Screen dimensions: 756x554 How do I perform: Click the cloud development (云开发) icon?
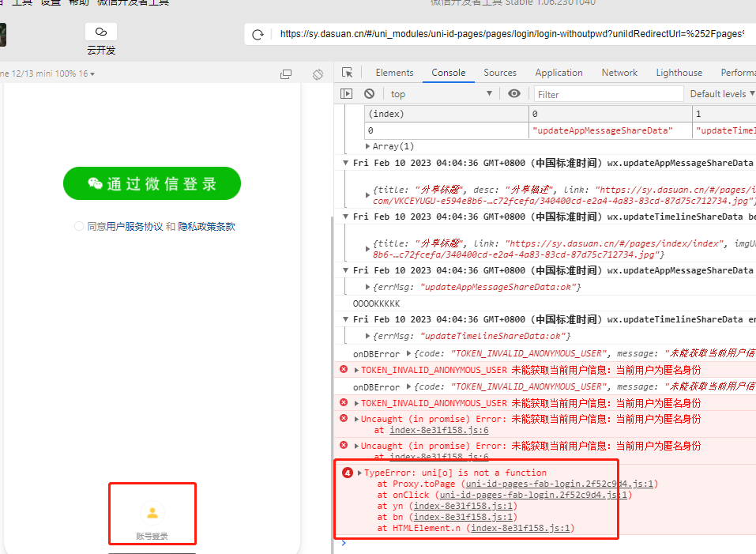[101, 32]
